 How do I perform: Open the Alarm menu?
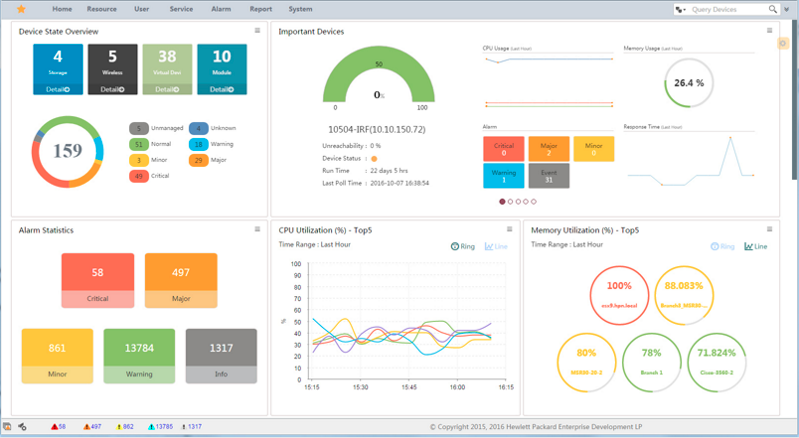(221, 8)
